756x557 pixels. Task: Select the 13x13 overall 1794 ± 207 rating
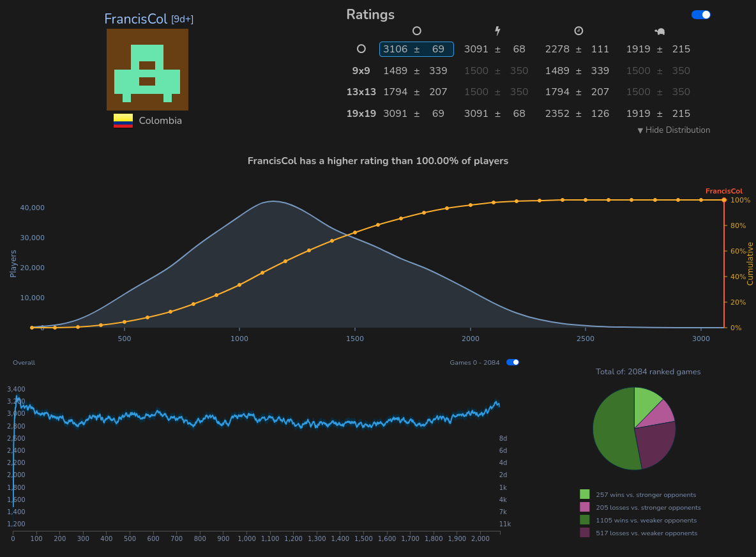coord(415,91)
